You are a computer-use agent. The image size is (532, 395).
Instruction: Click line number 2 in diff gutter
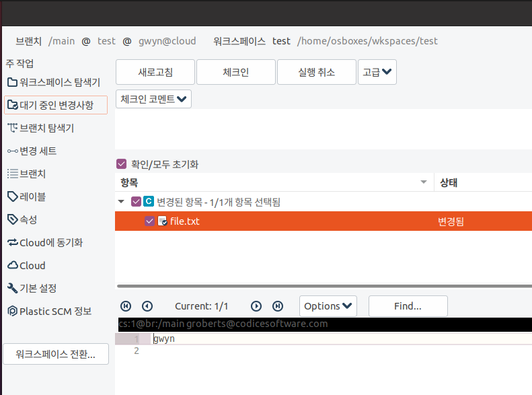(x=137, y=351)
